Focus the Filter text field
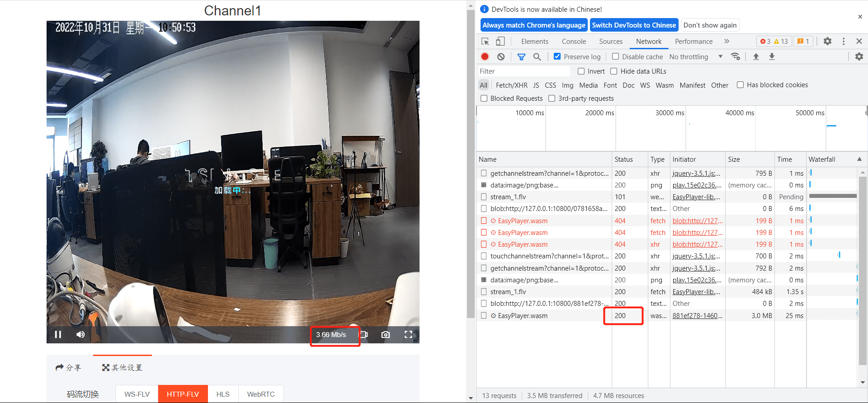The height and width of the screenshot is (403, 868). point(524,71)
